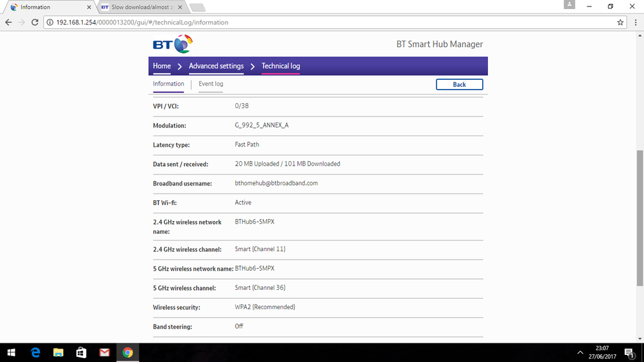Click the page vertical scrollbar thumb
644x362 pixels.
639,218
